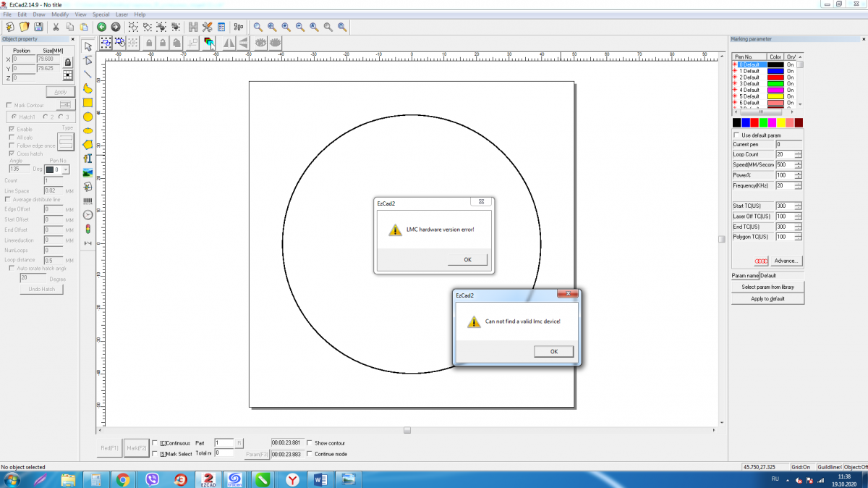
Task: Click the pen color fill icon
Action: pyautogui.click(x=209, y=43)
